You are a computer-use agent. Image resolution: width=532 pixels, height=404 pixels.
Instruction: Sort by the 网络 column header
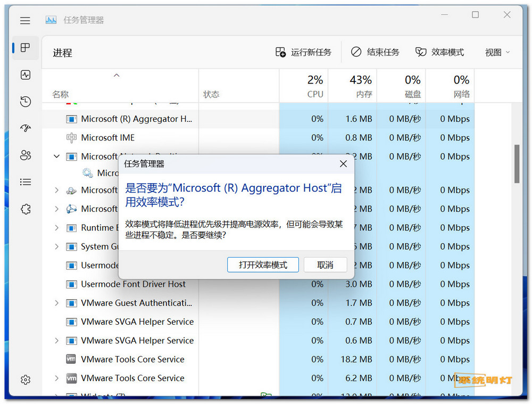[x=450, y=86]
